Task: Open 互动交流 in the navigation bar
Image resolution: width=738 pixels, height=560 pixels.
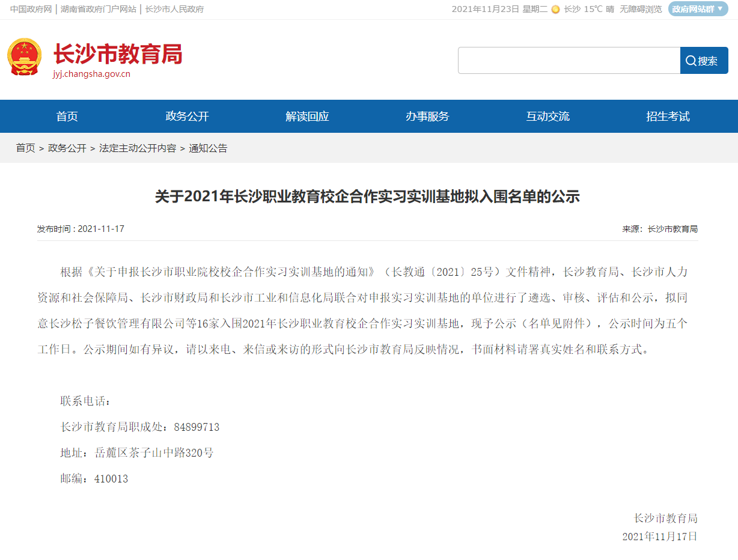Action: coord(547,117)
